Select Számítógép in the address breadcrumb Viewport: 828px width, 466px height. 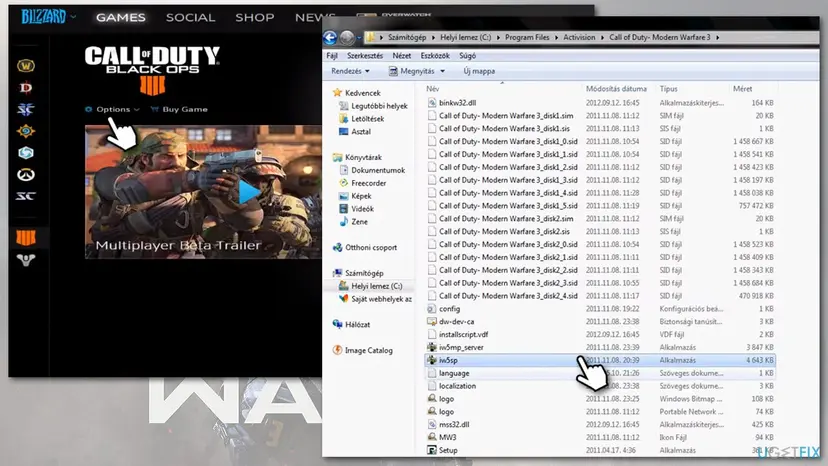pos(407,38)
